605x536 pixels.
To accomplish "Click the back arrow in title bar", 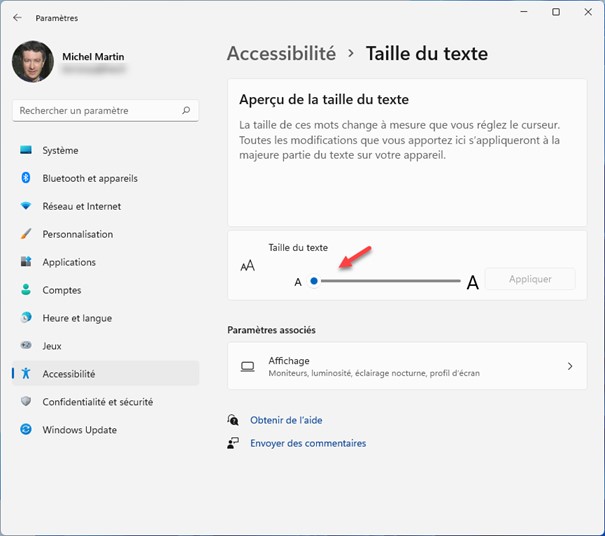I will [17, 17].
